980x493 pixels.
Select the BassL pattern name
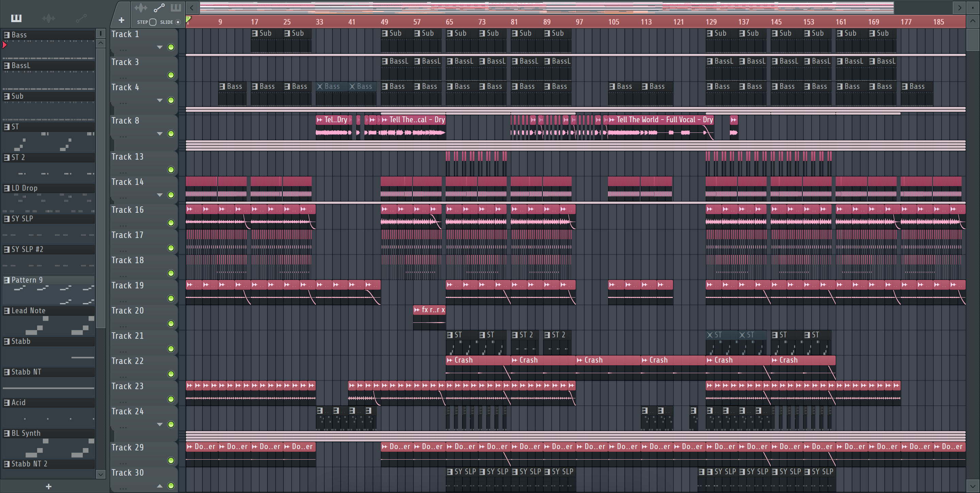(x=21, y=65)
